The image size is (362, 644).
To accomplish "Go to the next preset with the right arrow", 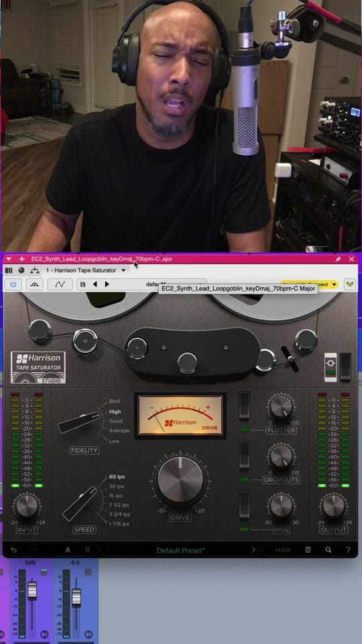I will tap(253, 550).
